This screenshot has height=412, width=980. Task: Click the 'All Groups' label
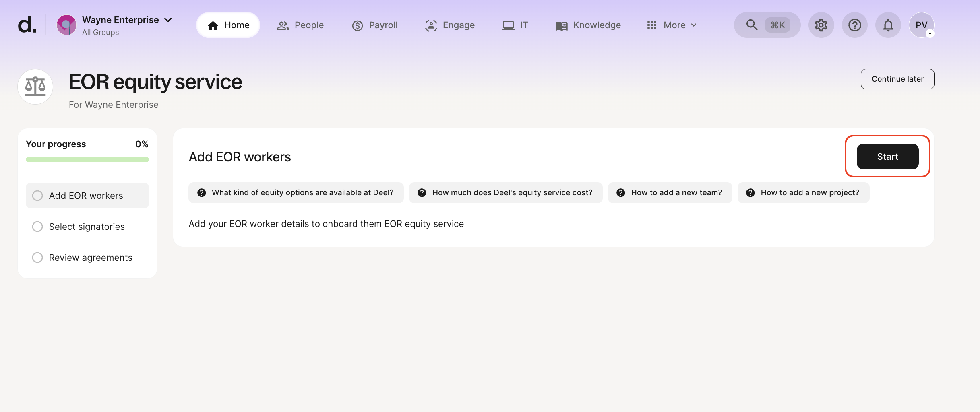pos(101,32)
